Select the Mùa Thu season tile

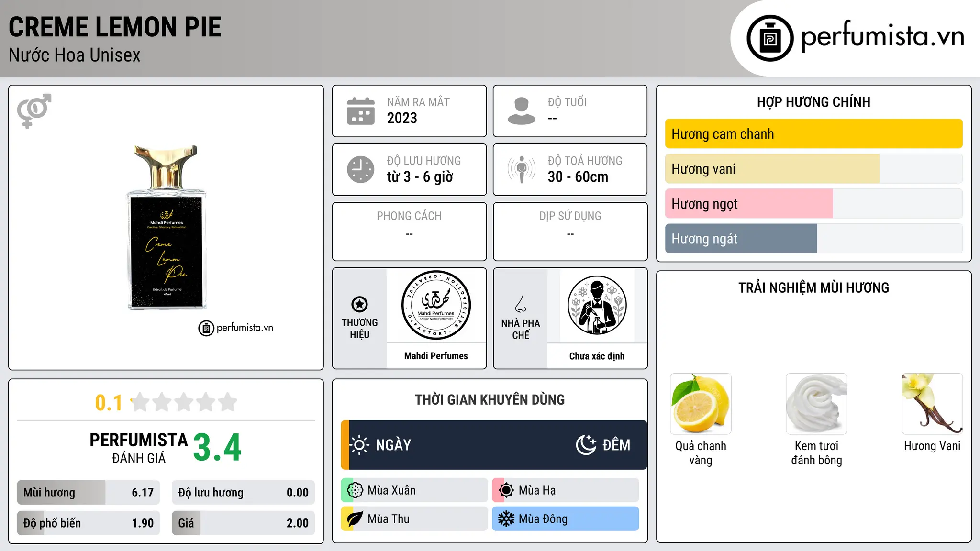(414, 519)
